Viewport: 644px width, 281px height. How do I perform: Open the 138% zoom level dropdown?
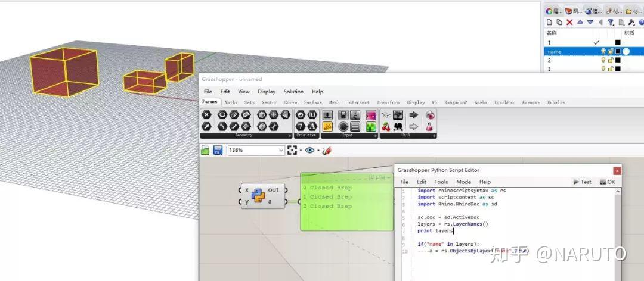[x=281, y=150]
